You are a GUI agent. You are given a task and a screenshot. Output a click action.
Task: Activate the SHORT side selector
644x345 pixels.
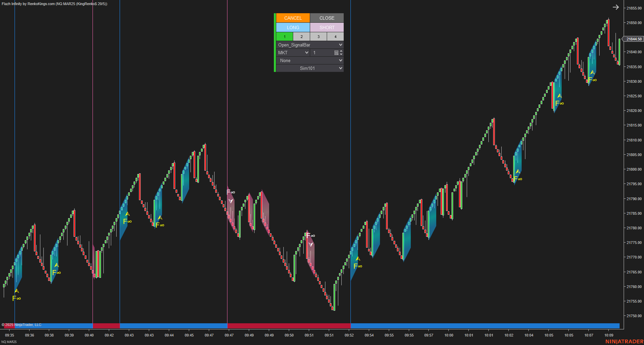326,27
